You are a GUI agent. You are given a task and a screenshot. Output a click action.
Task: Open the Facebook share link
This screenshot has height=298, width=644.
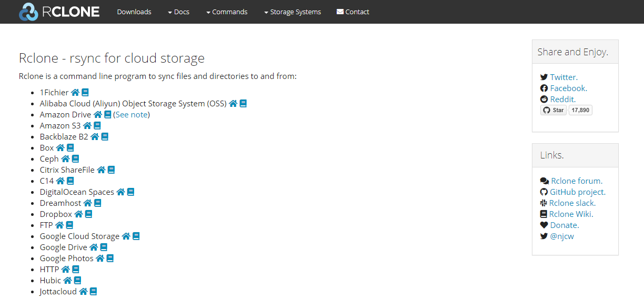click(x=568, y=88)
